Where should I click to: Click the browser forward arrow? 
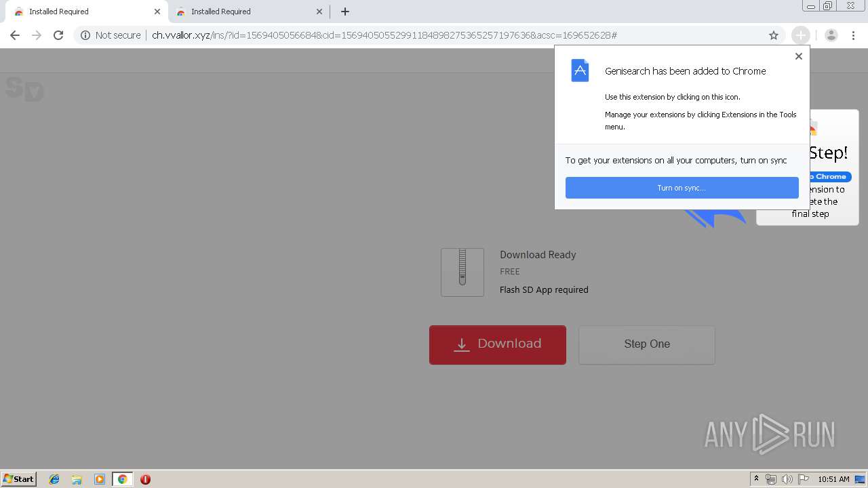(37, 35)
